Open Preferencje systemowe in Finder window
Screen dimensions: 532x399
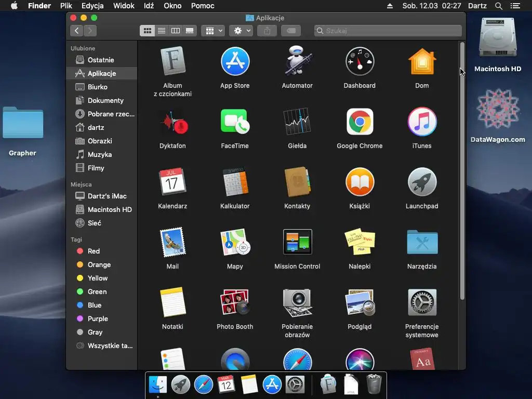[422, 302]
